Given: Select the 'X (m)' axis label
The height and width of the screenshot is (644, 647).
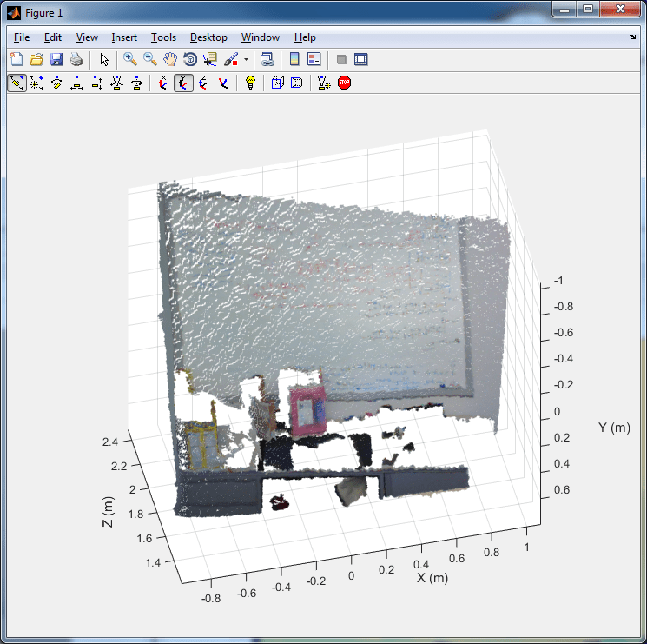Looking at the screenshot, I should pos(432,578).
